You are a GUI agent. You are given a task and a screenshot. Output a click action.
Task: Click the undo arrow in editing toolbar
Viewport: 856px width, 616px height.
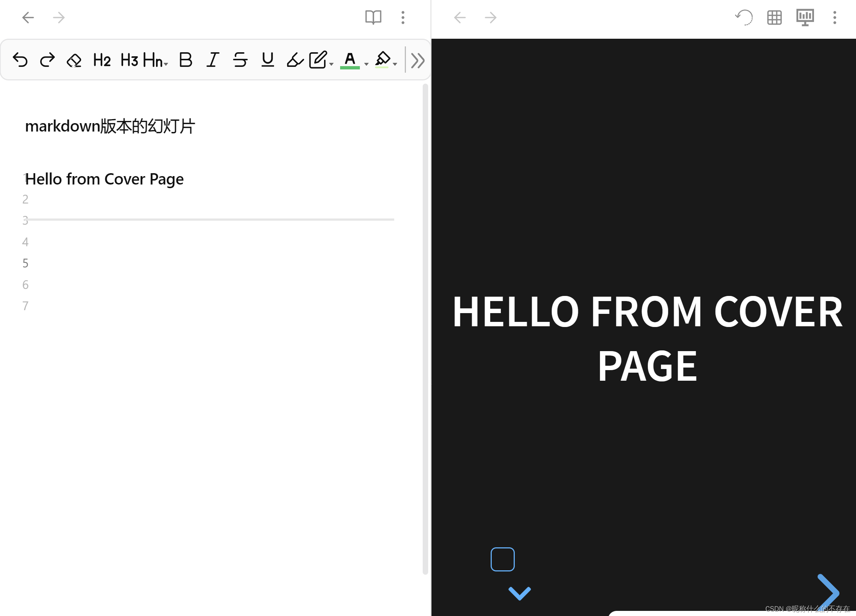[20, 60]
